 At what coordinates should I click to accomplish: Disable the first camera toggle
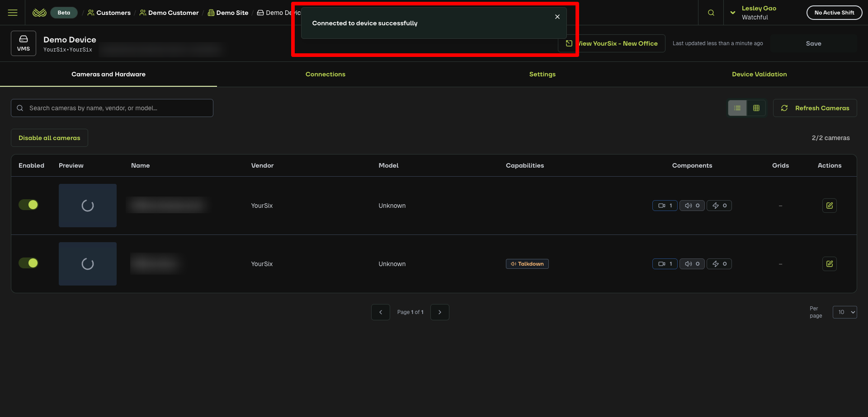[x=28, y=205]
